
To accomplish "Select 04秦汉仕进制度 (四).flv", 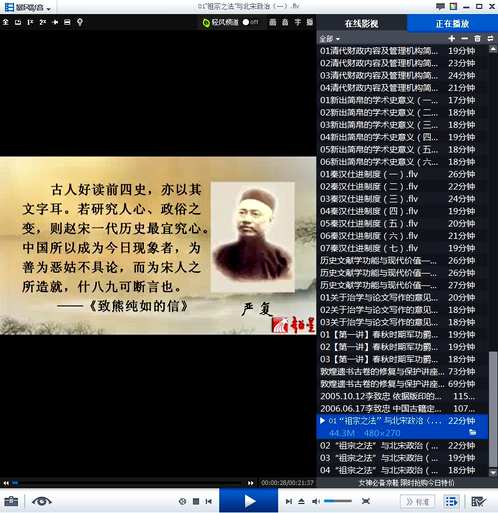I will tap(402, 211).
